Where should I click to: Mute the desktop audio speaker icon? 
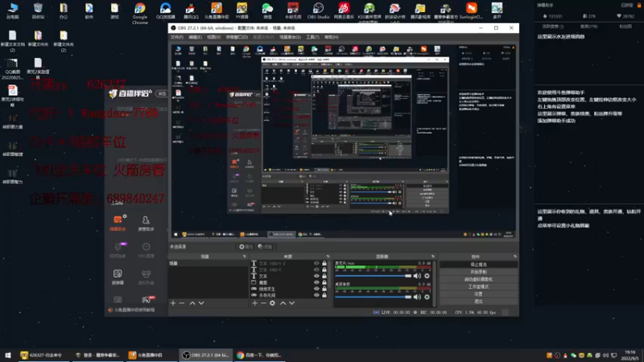[417, 297]
